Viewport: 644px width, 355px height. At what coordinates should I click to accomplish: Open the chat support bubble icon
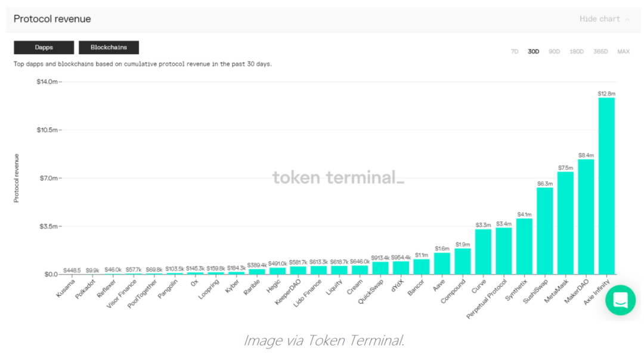click(x=620, y=300)
